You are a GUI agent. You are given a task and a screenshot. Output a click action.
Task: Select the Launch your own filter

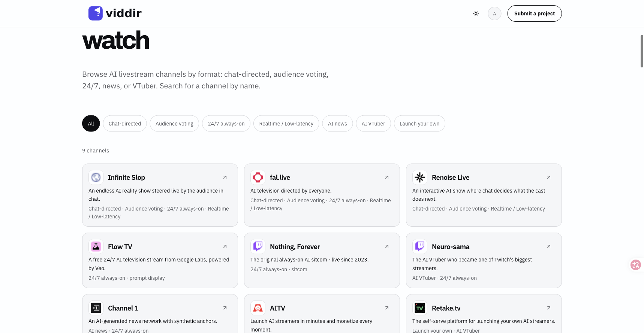(419, 124)
